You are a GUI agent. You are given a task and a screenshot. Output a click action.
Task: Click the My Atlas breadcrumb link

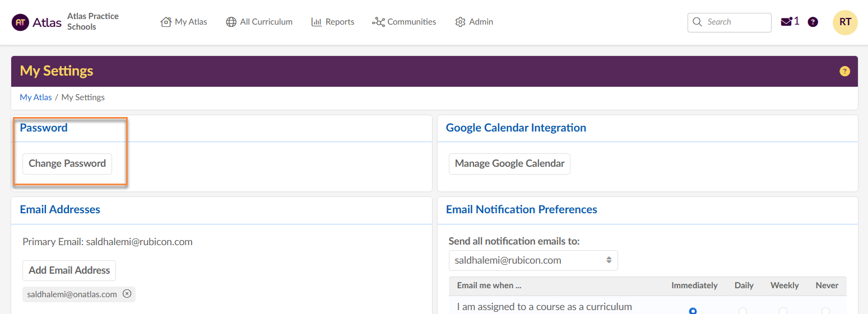(36, 97)
